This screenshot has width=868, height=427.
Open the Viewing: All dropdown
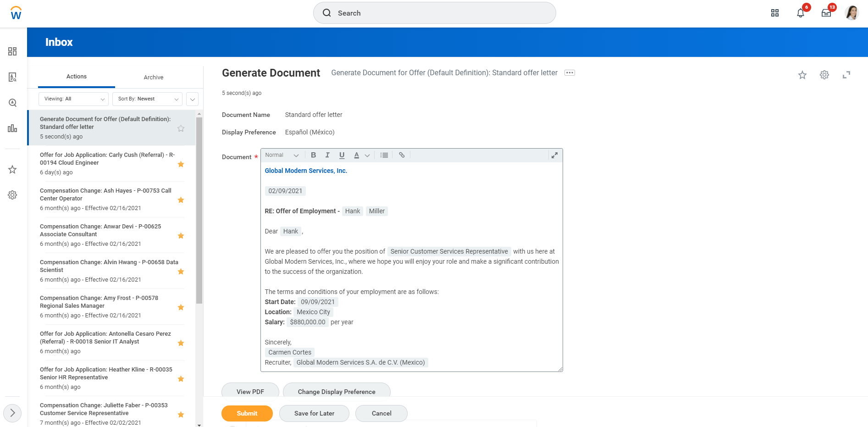(73, 99)
